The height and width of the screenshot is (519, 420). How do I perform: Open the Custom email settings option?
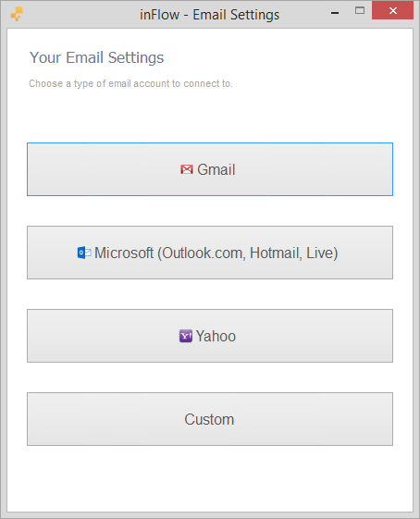point(210,419)
